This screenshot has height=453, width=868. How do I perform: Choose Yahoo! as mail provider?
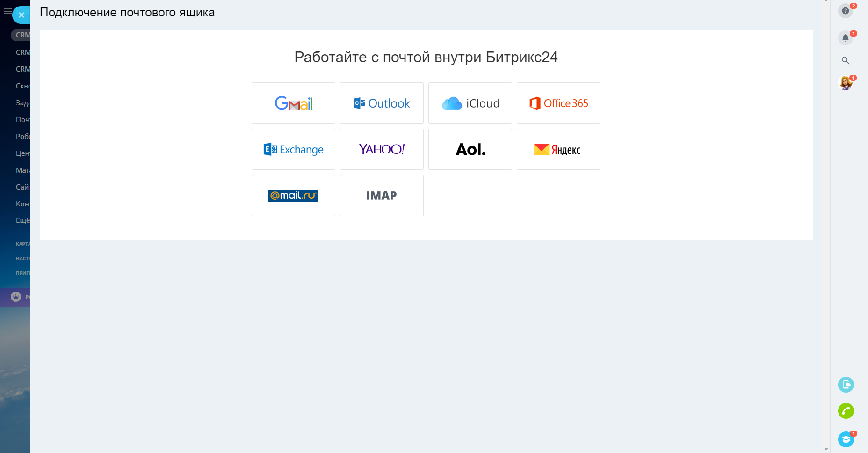coord(382,149)
